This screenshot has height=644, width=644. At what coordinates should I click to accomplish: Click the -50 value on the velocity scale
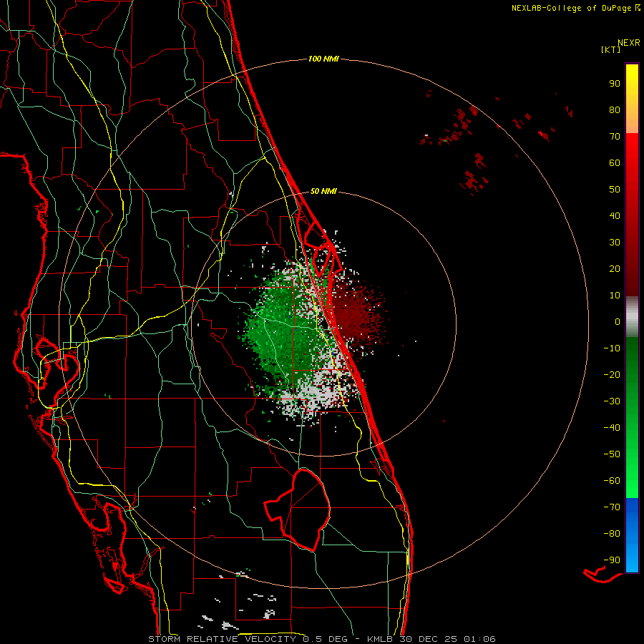coord(612,454)
